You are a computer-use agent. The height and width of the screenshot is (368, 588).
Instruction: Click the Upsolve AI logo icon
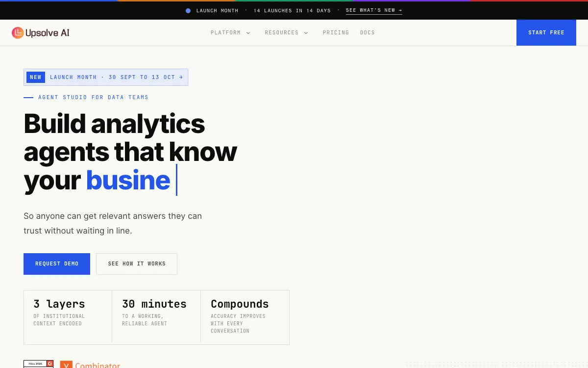[18, 33]
